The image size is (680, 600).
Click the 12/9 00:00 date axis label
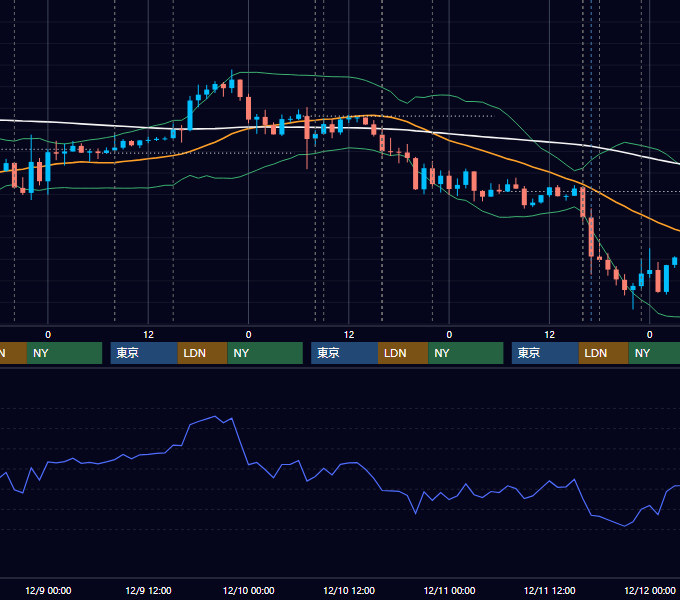pyautogui.click(x=48, y=590)
